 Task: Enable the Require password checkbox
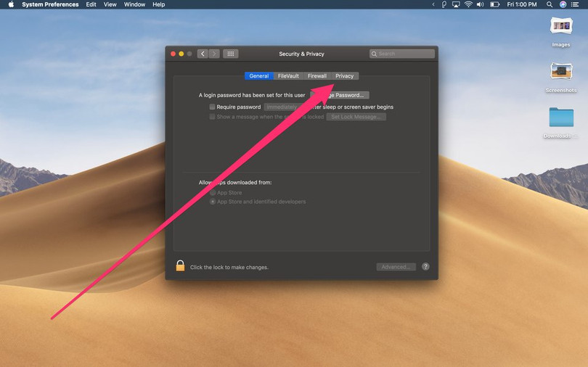tap(212, 107)
